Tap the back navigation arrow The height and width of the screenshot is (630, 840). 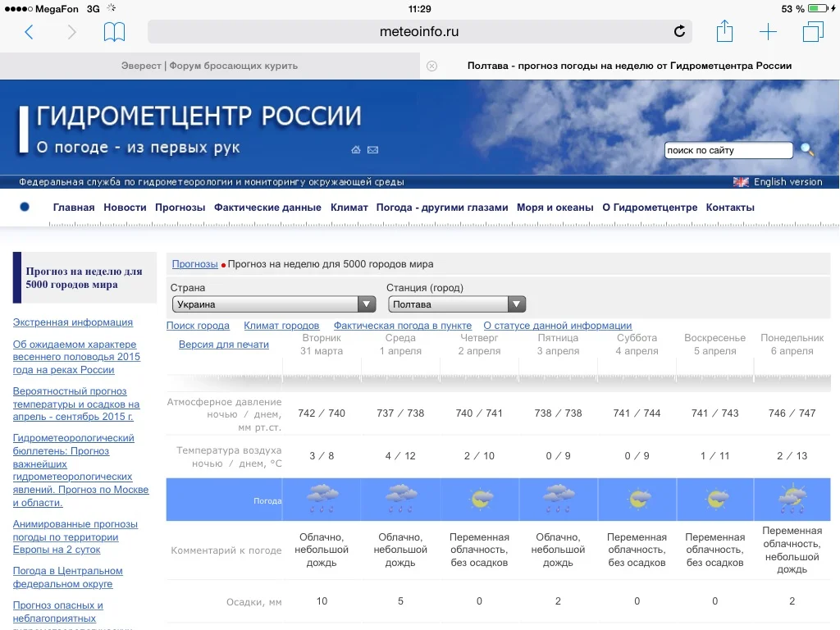[x=30, y=31]
